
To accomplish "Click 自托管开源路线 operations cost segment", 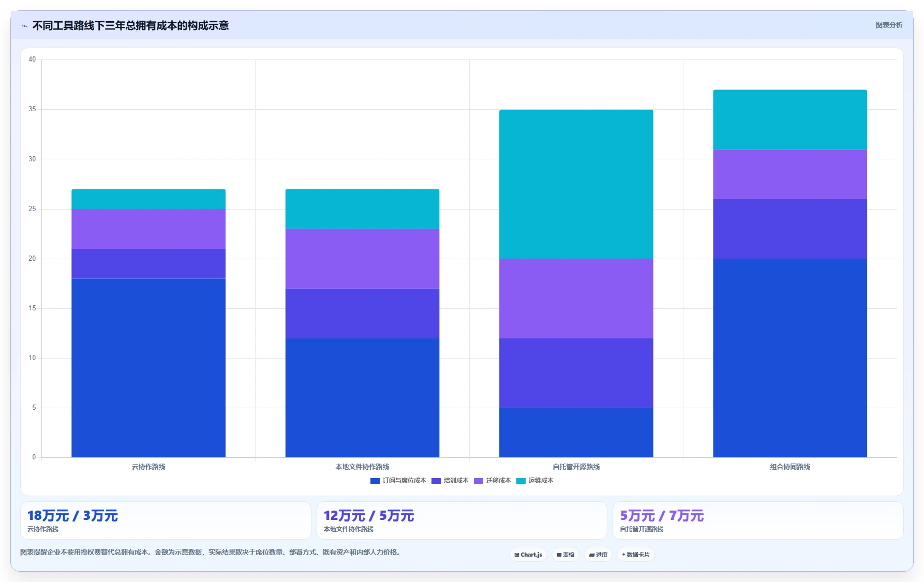I will click(576, 184).
